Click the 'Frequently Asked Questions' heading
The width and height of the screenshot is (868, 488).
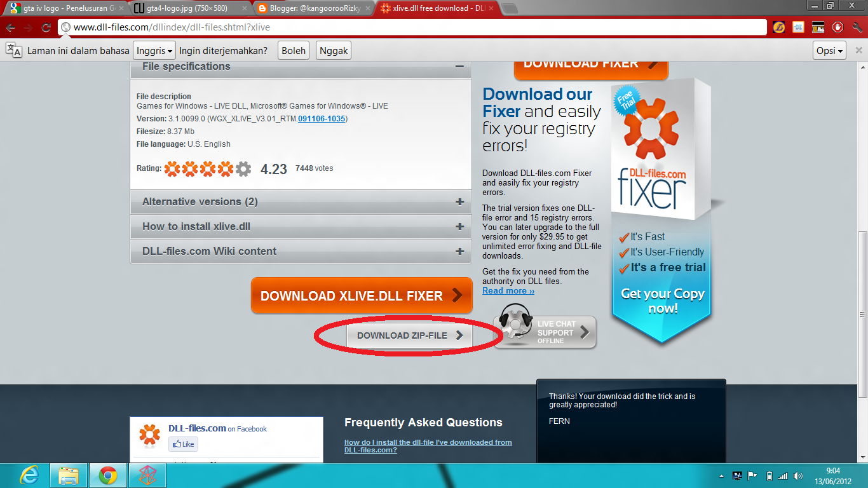pos(423,423)
